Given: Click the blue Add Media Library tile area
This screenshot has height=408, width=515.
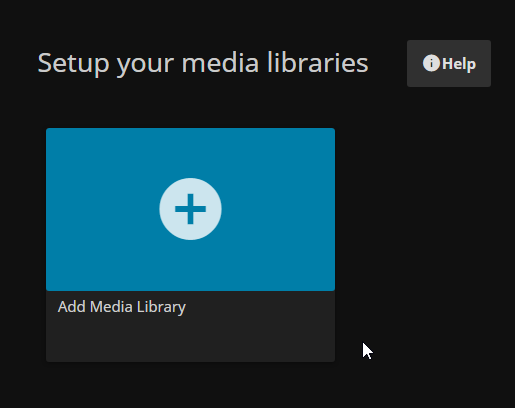Looking at the screenshot, I should tap(190, 209).
